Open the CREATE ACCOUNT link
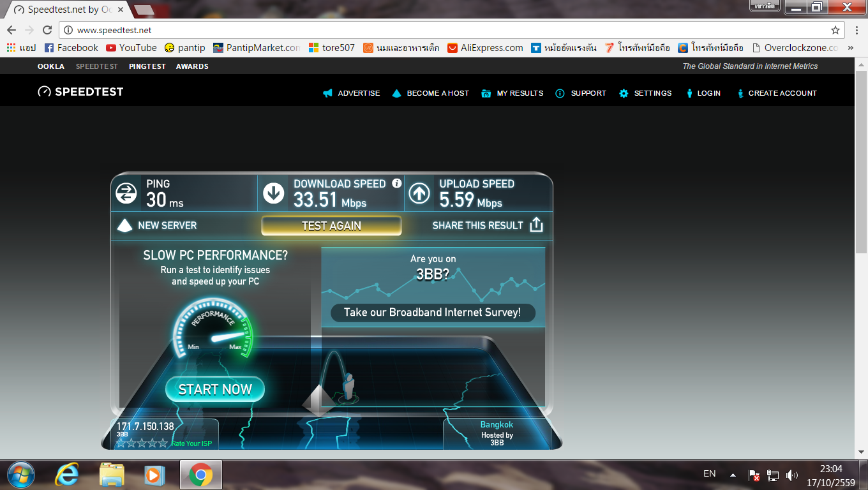 [782, 93]
